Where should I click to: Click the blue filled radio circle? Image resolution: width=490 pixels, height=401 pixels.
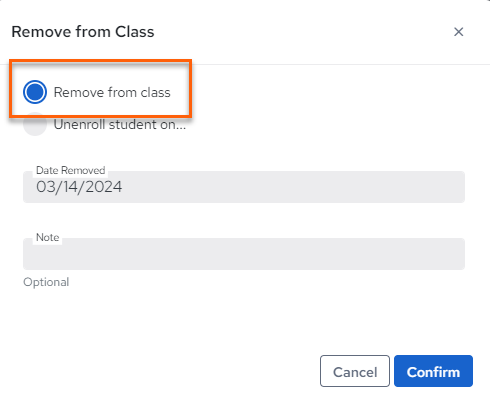click(x=35, y=92)
